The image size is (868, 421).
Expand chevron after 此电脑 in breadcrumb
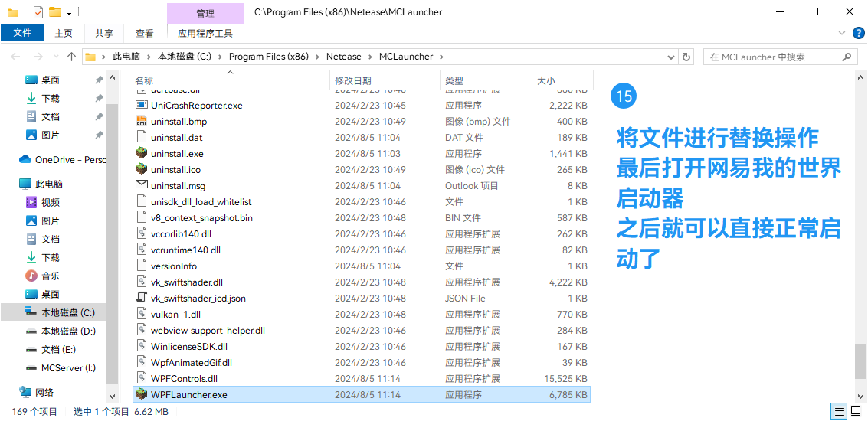(149, 57)
